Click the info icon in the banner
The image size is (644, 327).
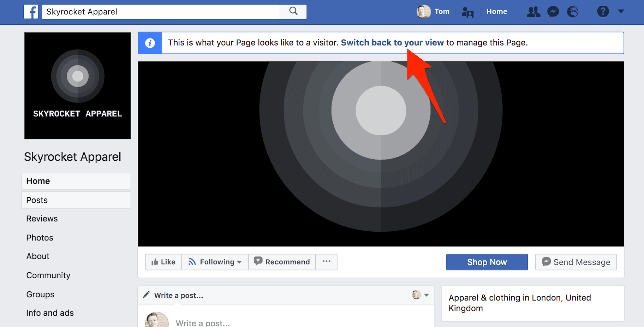150,43
